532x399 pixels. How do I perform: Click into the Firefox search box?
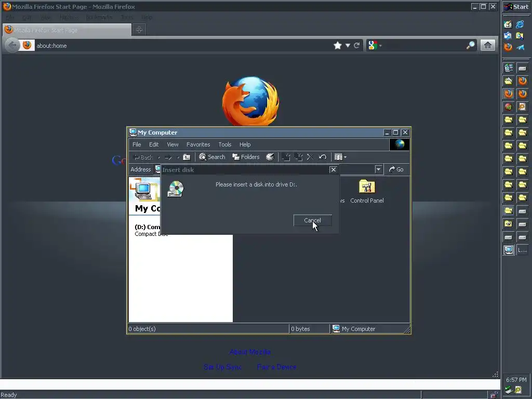click(x=424, y=46)
